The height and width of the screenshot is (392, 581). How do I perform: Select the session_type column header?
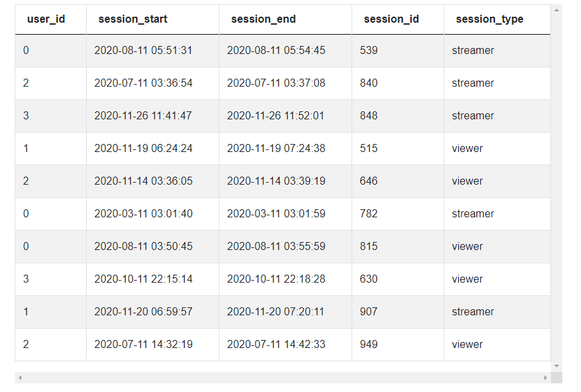[490, 19]
